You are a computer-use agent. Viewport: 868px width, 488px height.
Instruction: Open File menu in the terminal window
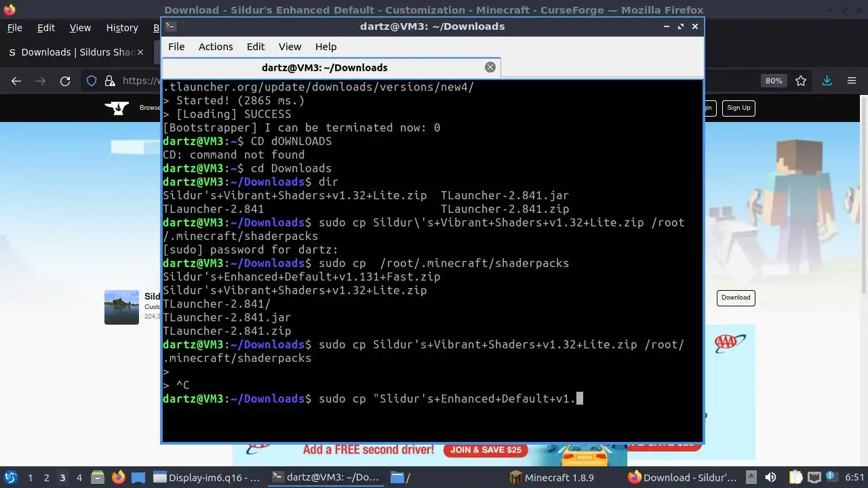pos(176,47)
